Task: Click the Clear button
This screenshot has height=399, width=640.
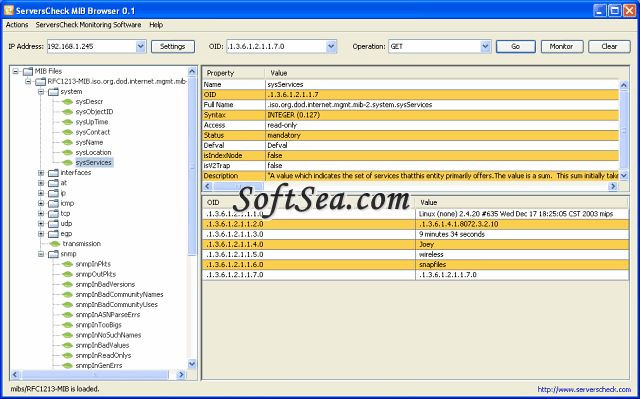Action: point(609,47)
